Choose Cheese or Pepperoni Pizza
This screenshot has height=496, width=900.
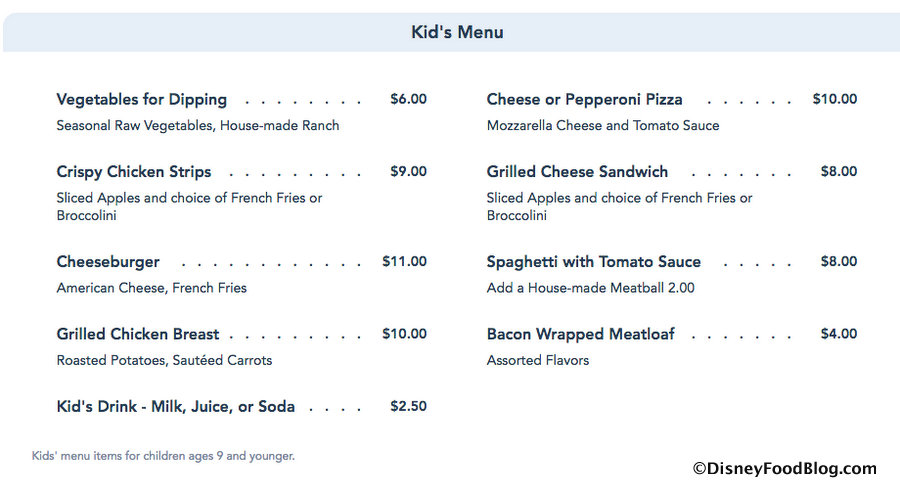pos(584,99)
